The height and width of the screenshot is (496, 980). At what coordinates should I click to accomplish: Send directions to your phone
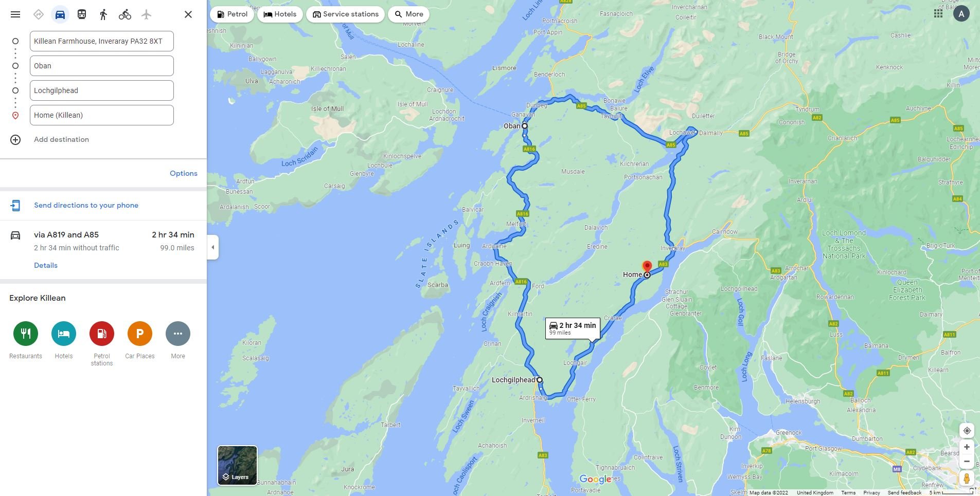(x=86, y=205)
